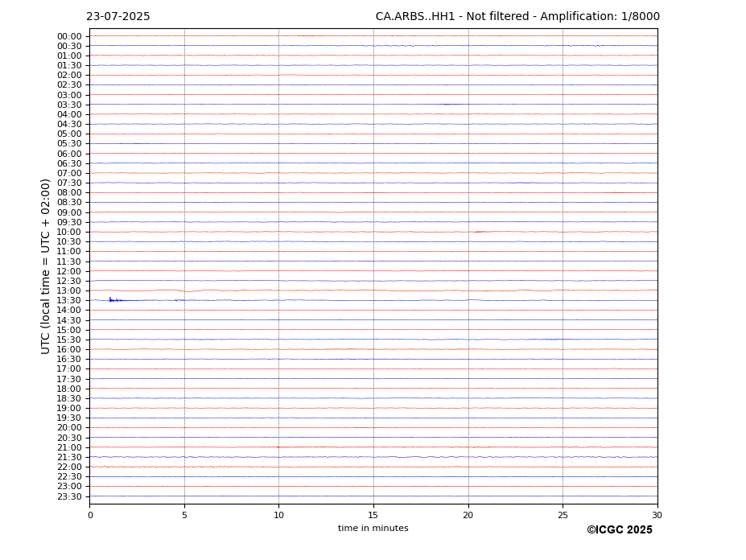Click the 23:30 time row label
Screen dimensions: 746x560
click(x=69, y=496)
